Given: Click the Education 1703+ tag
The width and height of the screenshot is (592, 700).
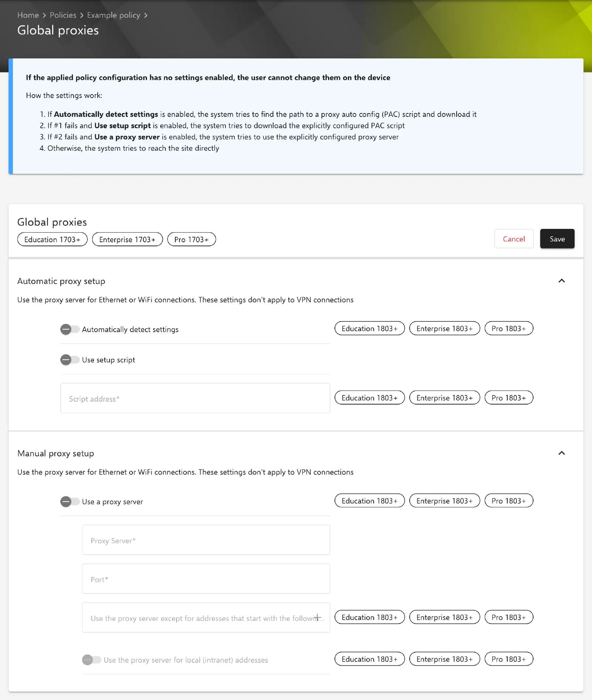Looking at the screenshot, I should tap(53, 239).
